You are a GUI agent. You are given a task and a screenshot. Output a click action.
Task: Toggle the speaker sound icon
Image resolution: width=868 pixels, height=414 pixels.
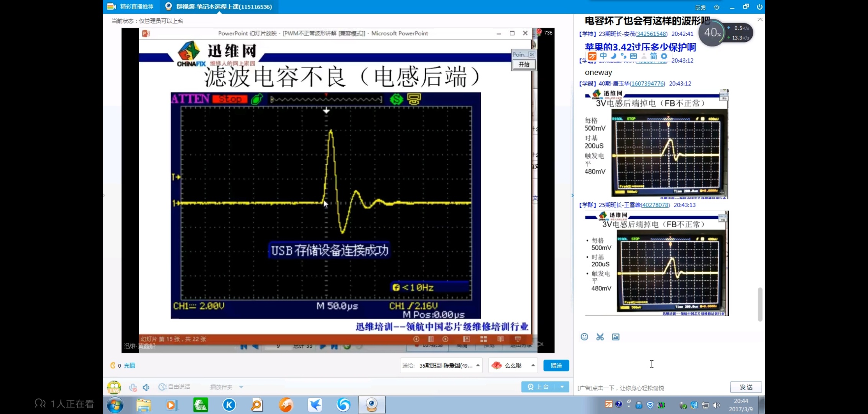146,387
